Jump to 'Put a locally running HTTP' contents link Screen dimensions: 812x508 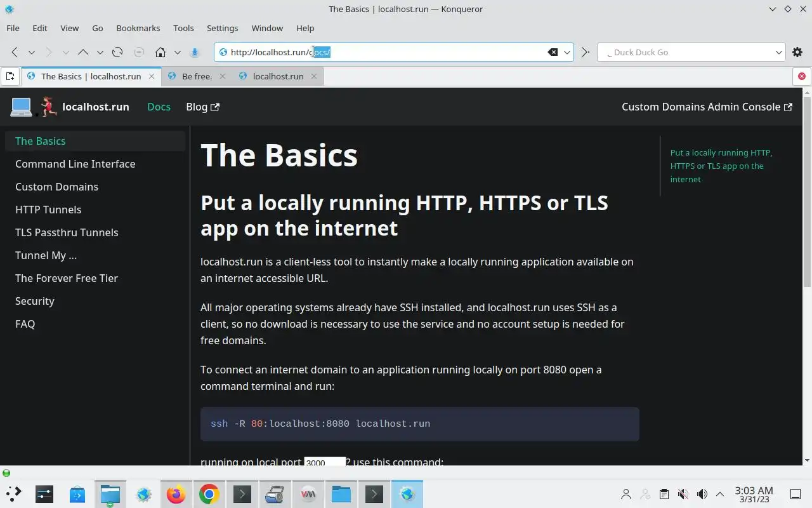tap(721, 166)
